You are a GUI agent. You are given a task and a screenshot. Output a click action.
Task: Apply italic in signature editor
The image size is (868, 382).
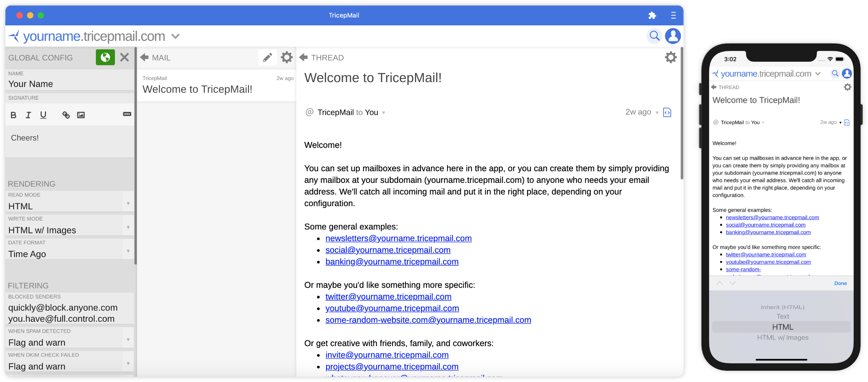point(28,115)
